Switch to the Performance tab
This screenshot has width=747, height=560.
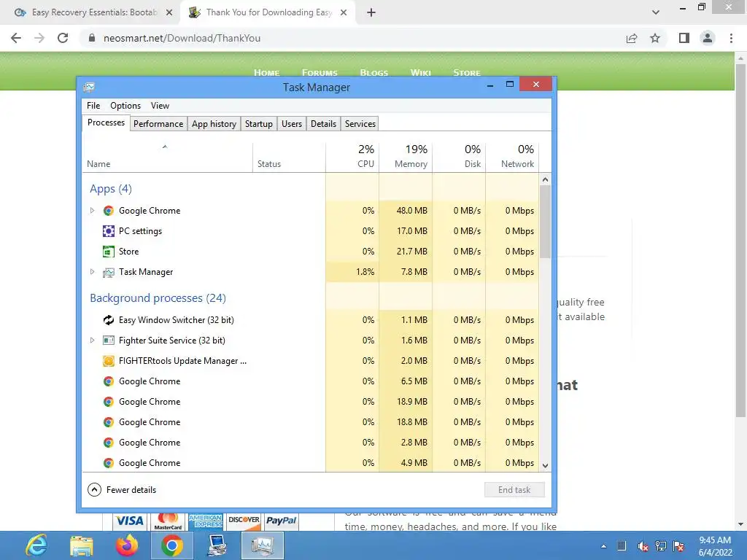158,124
